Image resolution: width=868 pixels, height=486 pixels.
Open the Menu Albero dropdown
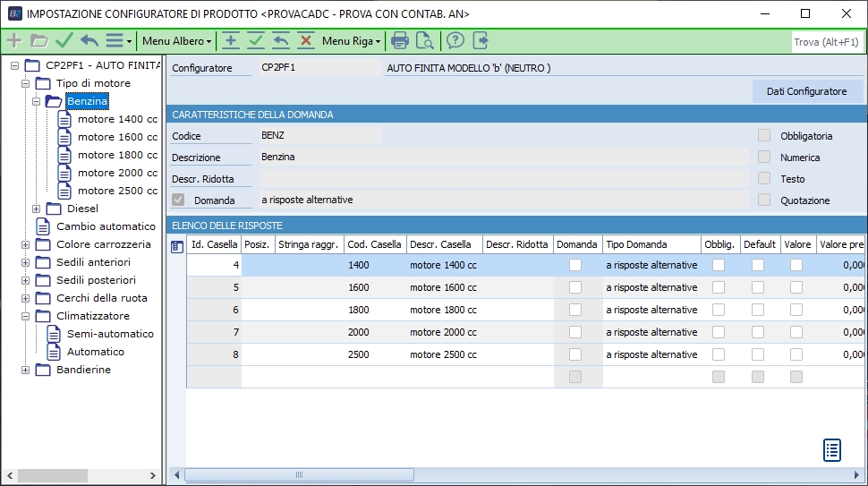176,41
